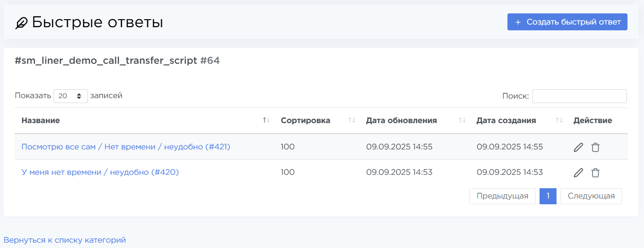Follow Вернуться к списку категорий link
The width and height of the screenshot is (644, 248).
tap(65, 240)
